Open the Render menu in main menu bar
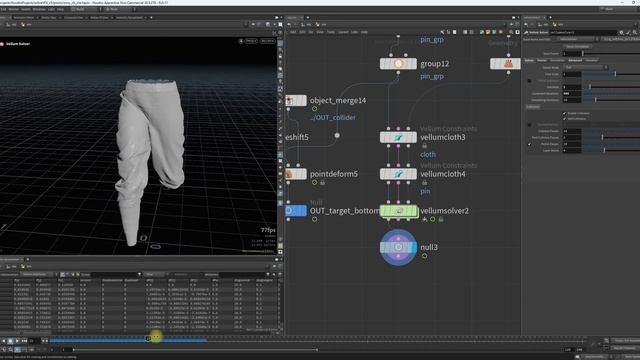 13,9
